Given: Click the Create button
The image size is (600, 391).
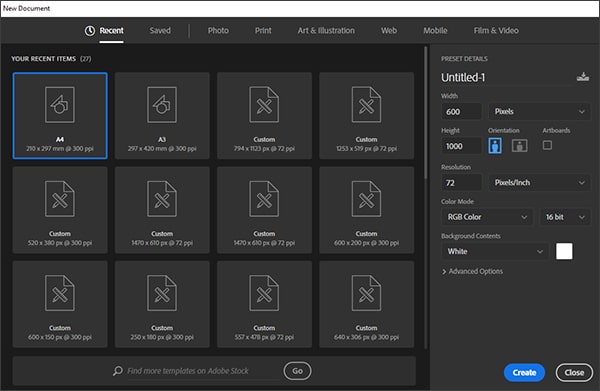Looking at the screenshot, I should [x=524, y=373].
